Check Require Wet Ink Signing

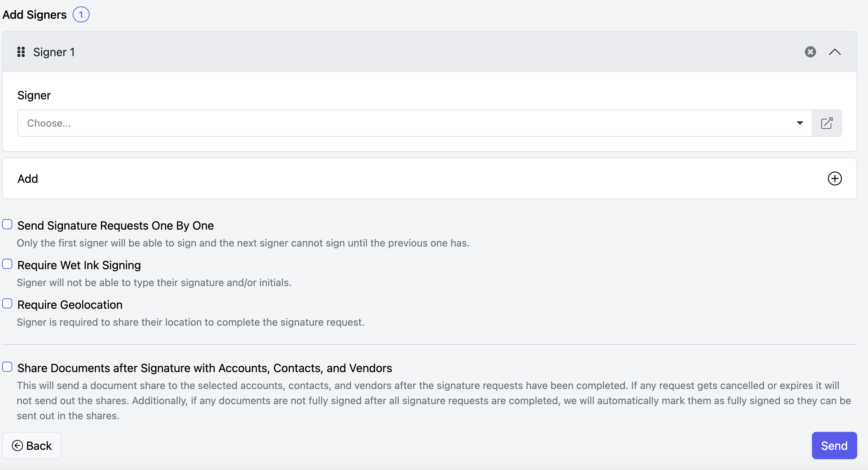click(x=7, y=264)
